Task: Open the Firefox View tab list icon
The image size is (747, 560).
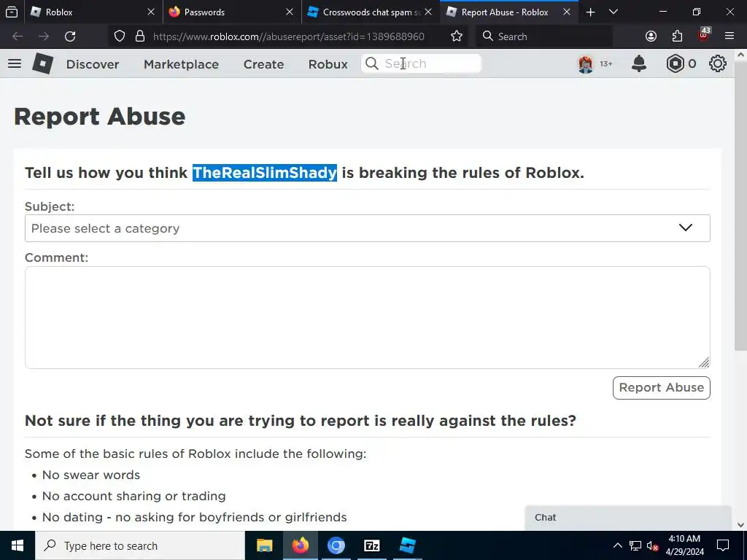Action: click(12, 12)
